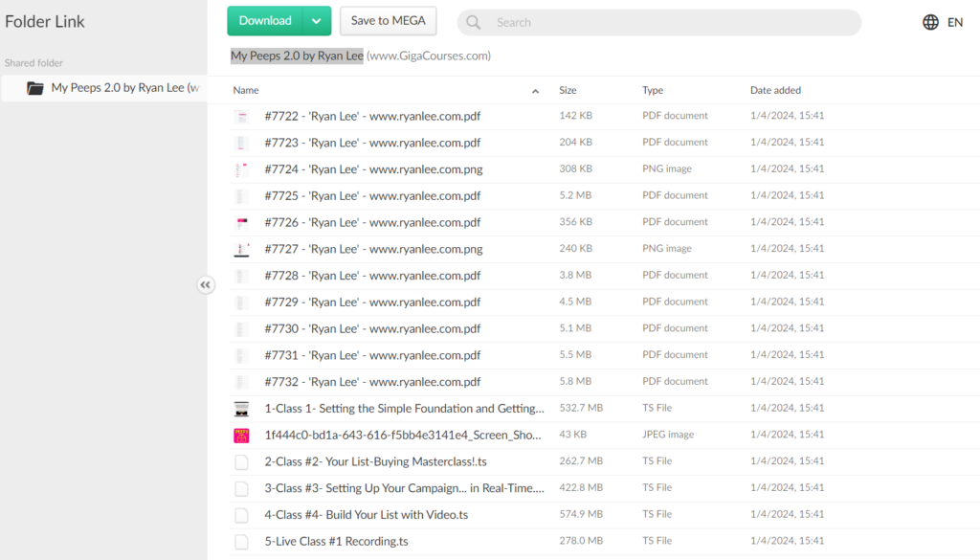Sort files by Type column
Screen dimensions: 980x560
(653, 90)
